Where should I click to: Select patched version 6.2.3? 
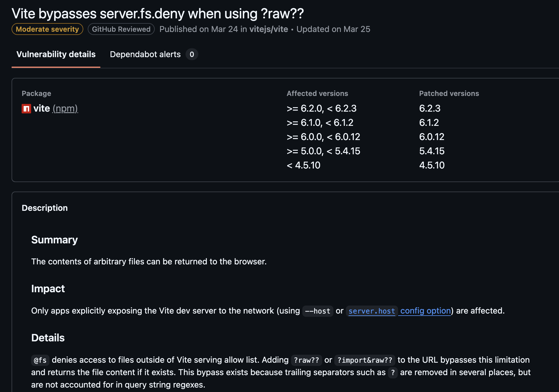(430, 108)
